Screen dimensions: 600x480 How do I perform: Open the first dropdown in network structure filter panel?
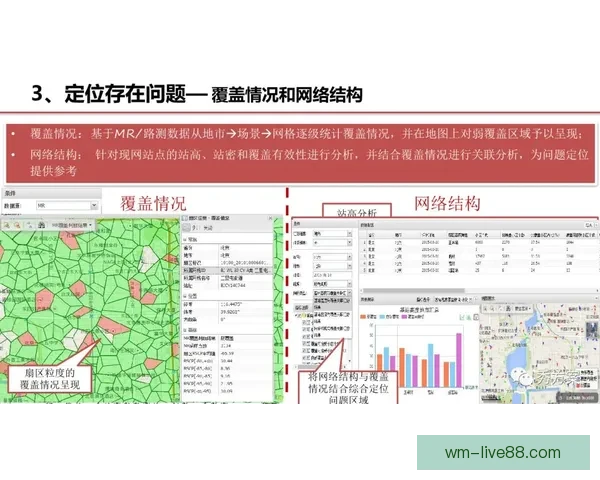pos(349,233)
